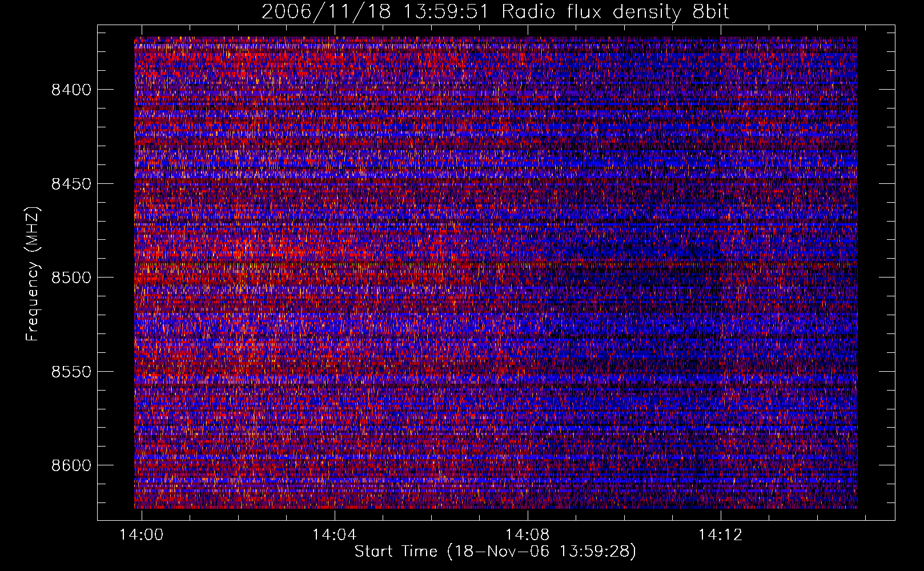Click the 8600 frequency tick label
The image size is (924, 571).
pos(71,465)
